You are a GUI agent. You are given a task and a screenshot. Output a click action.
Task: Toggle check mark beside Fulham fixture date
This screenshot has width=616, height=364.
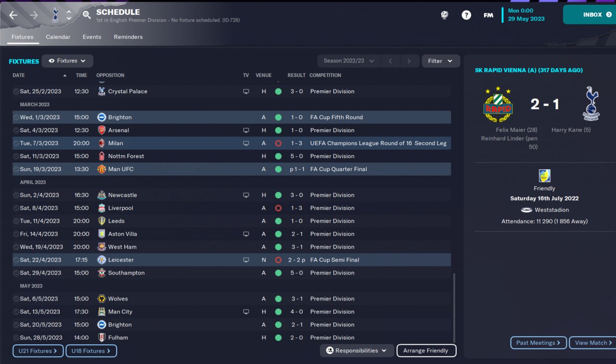point(16,338)
